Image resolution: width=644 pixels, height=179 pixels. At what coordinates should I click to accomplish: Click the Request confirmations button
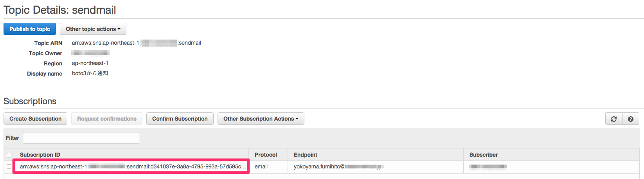tap(106, 119)
